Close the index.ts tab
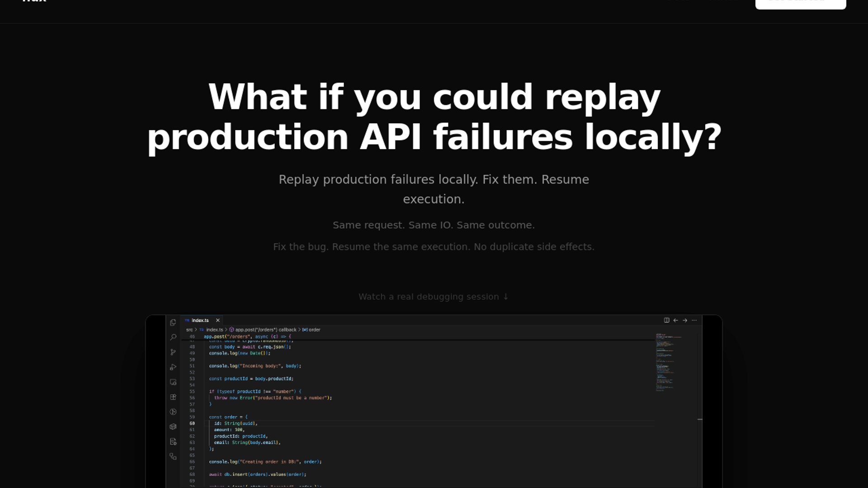The width and height of the screenshot is (868, 488). pos(217,320)
